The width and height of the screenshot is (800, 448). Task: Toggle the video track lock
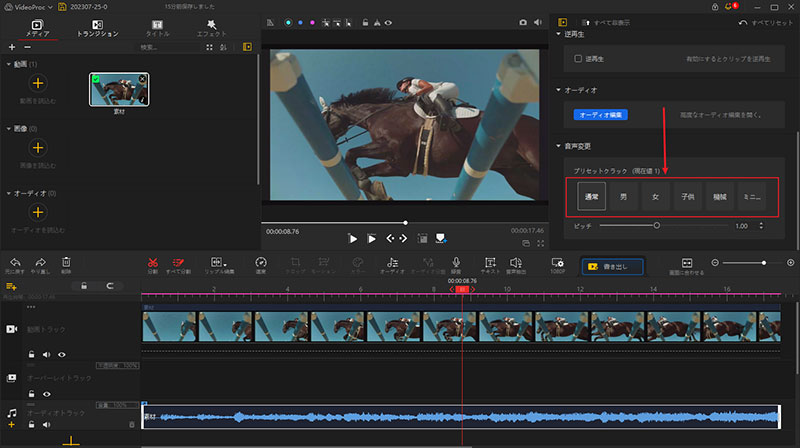pyautogui.click(x=32, y=354)
